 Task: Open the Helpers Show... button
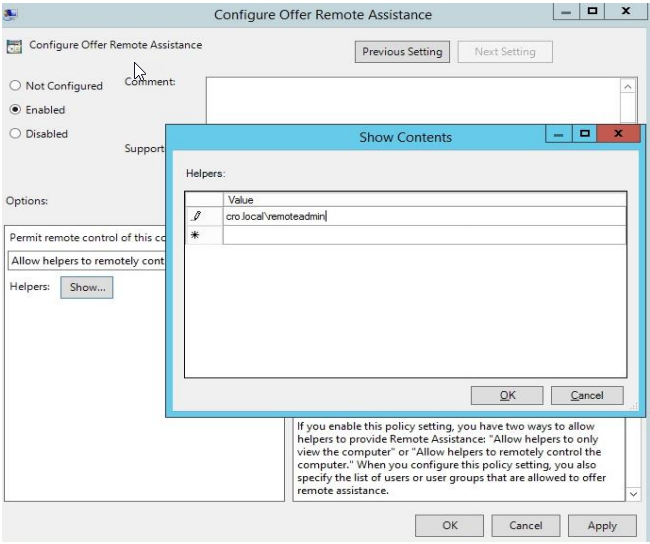point(87,287)
